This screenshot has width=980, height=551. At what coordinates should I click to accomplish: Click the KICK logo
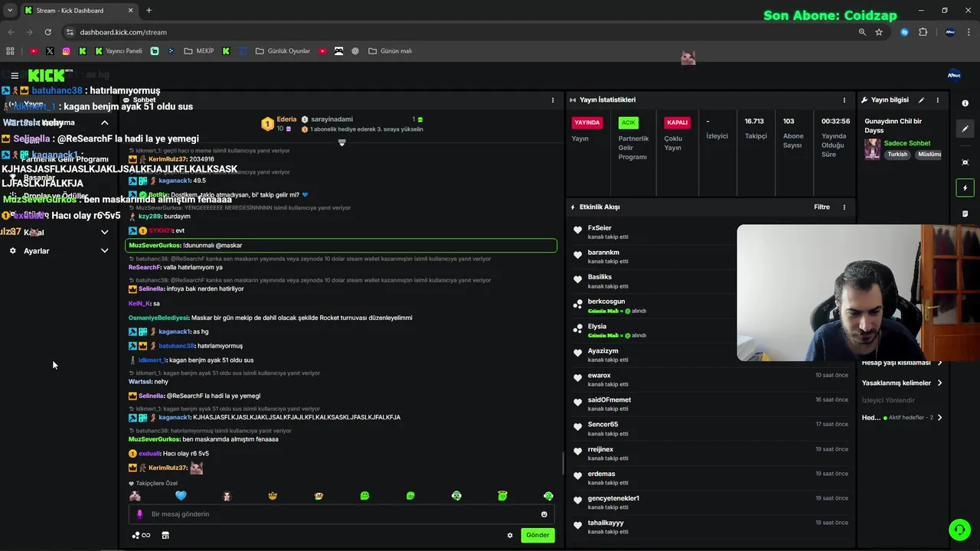[47, 76]
